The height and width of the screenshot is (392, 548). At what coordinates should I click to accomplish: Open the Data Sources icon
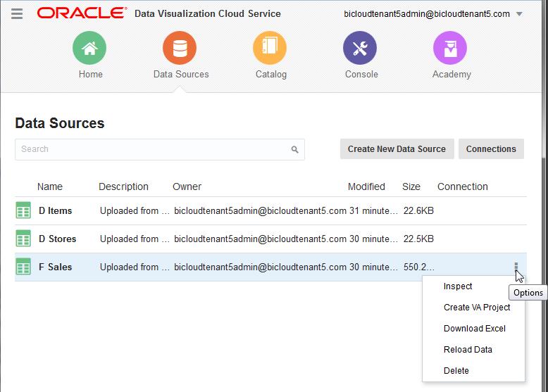coord(180,48)
